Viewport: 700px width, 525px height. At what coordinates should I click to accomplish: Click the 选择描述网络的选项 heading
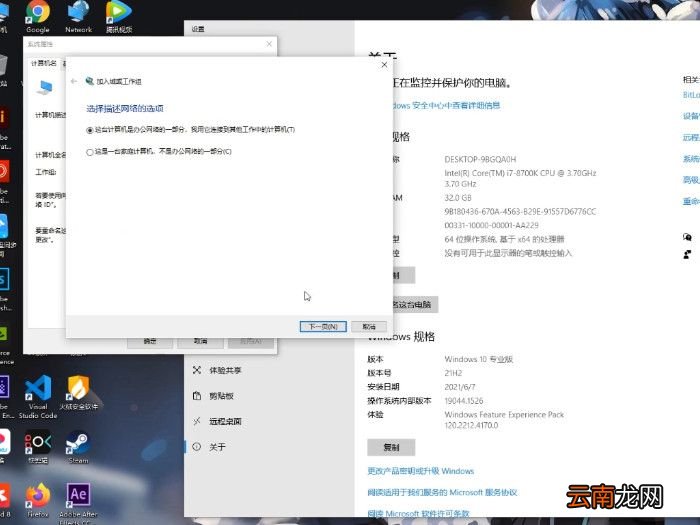(x=125, y=108)
